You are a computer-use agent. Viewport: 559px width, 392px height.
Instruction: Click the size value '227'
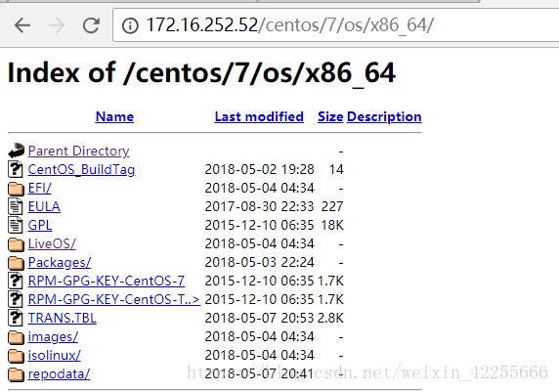[332, 206]
